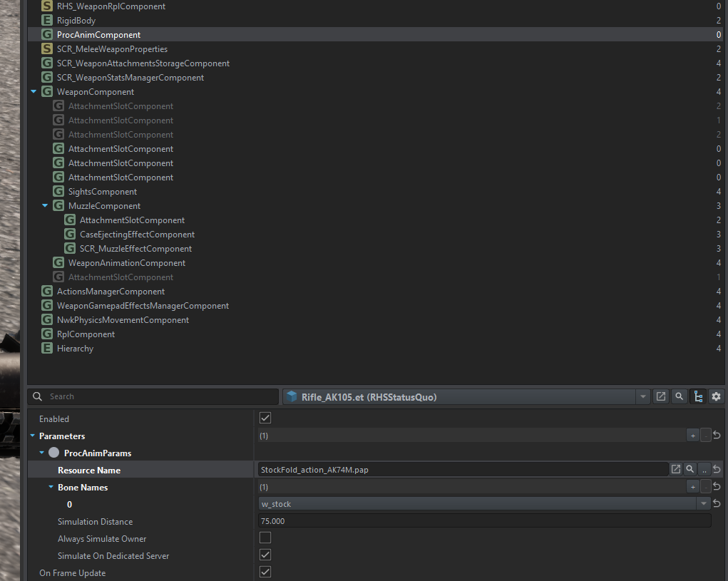This screenshot has width=728, height=581.
Task: Browse for Resource Name file with '..' button
Action: [704, 469]
